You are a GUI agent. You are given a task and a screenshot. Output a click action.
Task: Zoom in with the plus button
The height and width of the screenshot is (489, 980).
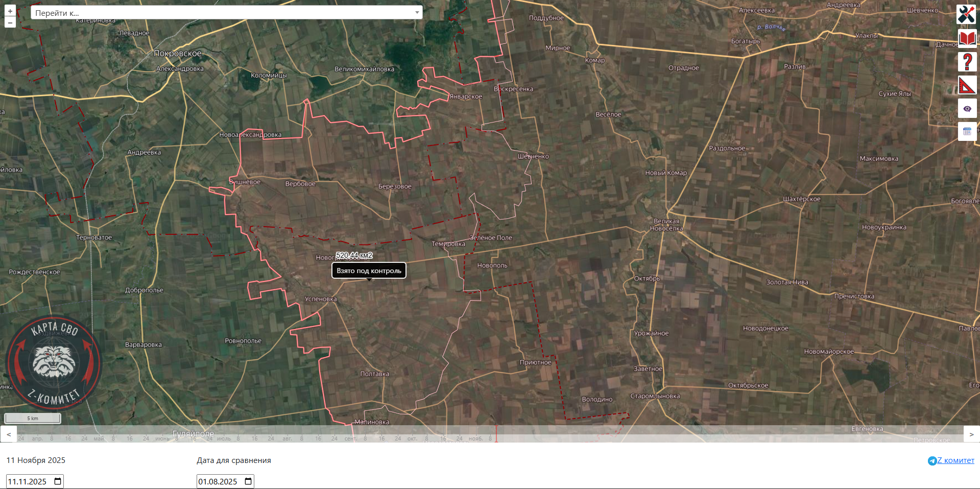10,11
